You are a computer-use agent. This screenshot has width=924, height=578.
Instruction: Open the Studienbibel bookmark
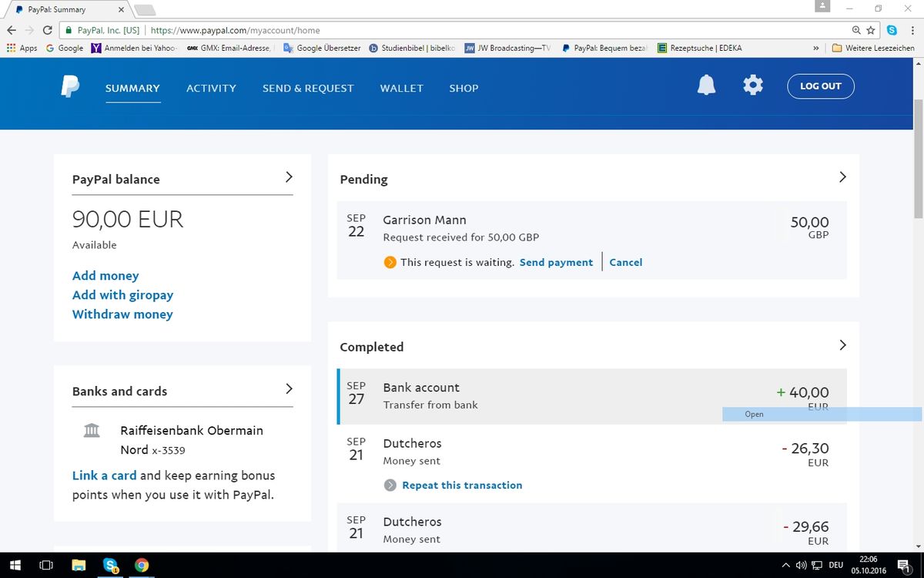point(412,48)
